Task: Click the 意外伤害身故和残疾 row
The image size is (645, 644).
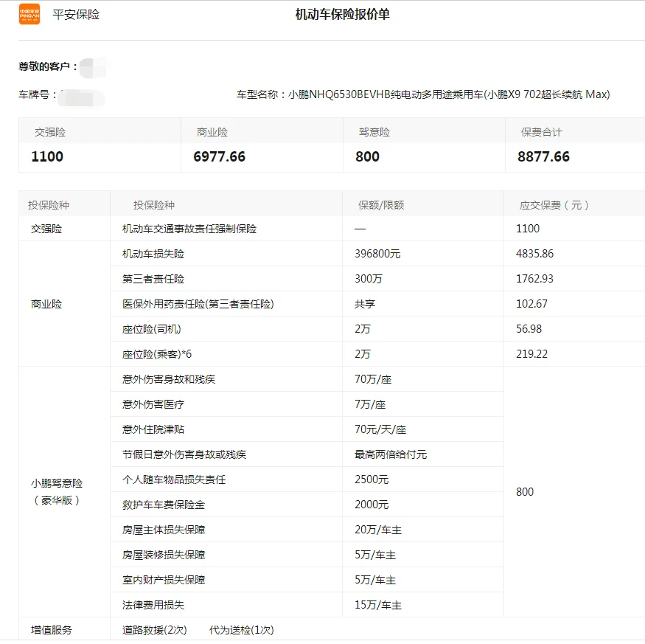Action: point(169,379)
